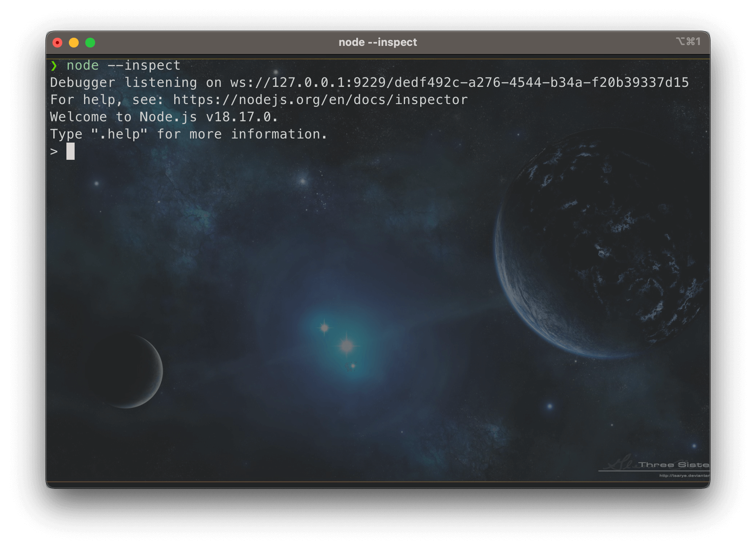The image size is (756, 549).
Task: Click the word "Welcome" in the output
Action: pos(78,117)
